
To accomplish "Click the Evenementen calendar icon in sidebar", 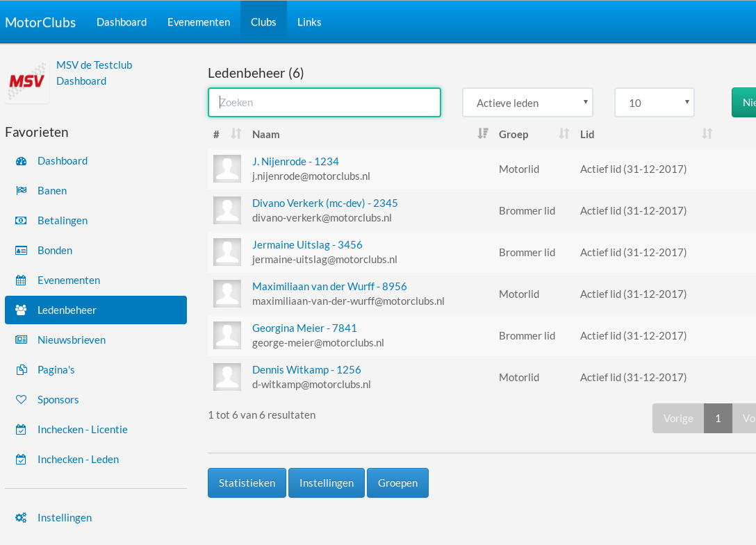I will coord(22,280).
